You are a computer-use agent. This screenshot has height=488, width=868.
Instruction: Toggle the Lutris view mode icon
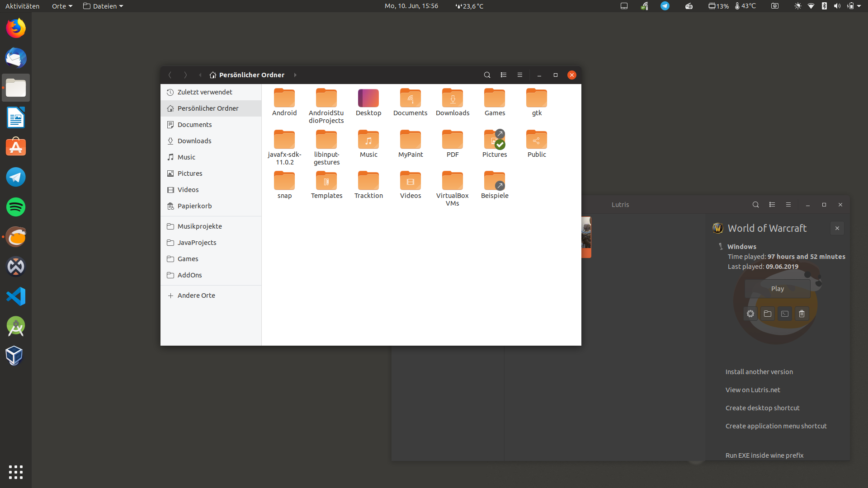coord(772,205)
